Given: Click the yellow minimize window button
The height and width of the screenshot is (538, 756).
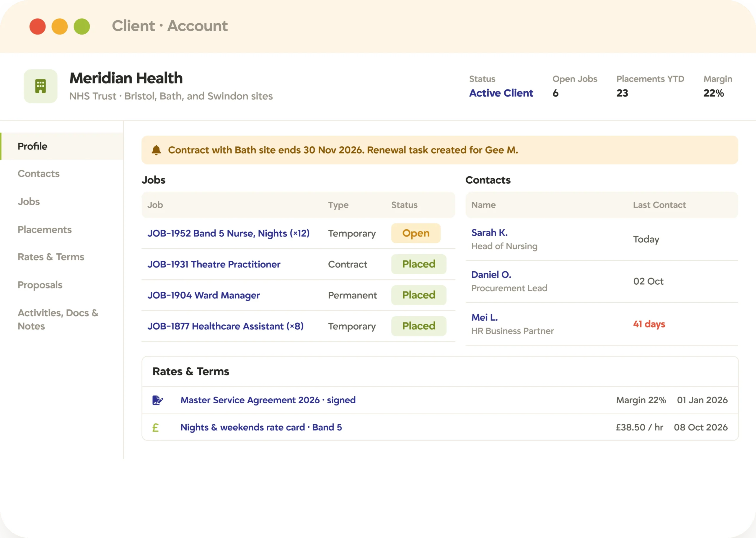Looking at the screenshot, I should 60,27.
